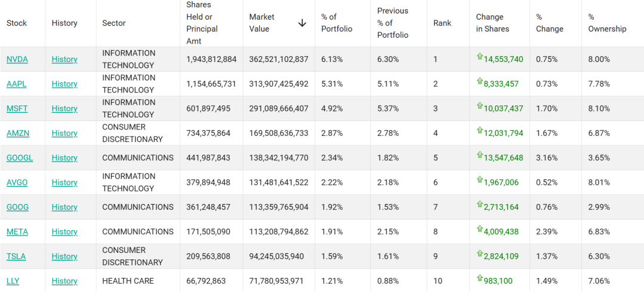Sort by the Rank column header
Image resolution: width=644 pixels, height=291 pixels.
coord(442,23)
